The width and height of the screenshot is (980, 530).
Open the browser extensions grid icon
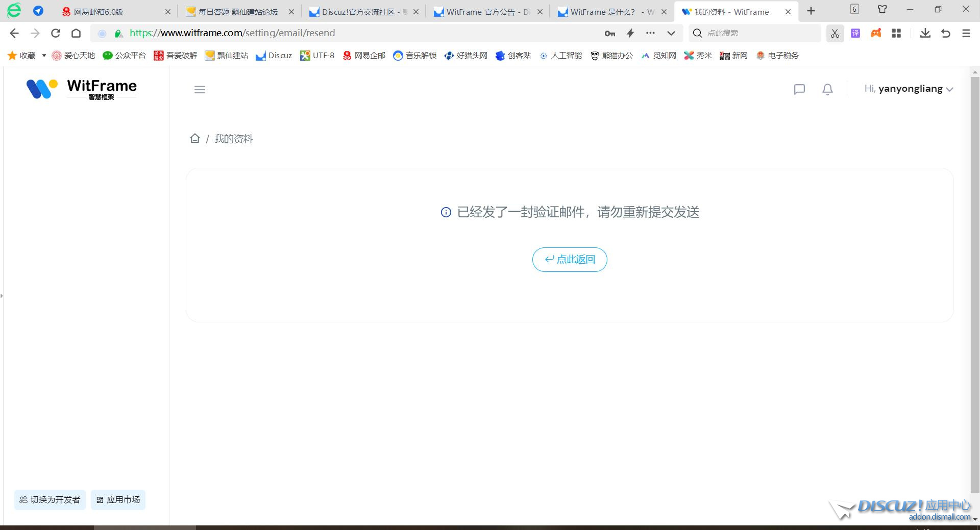896,33
